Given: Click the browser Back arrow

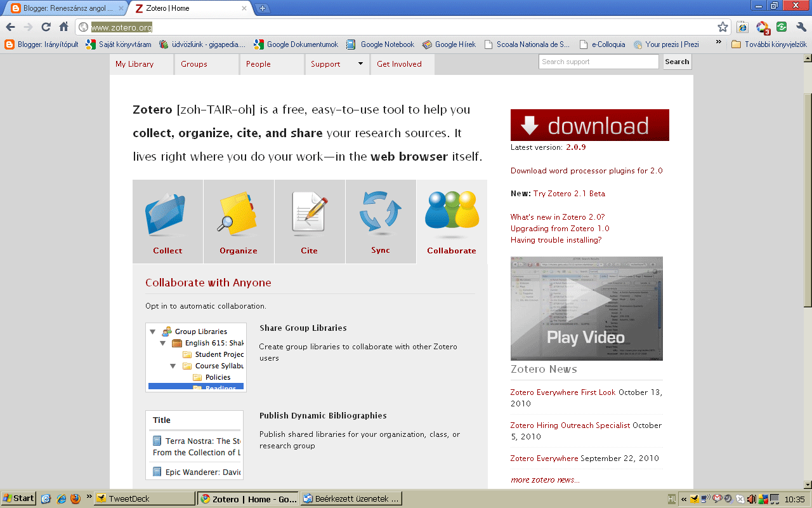Looking at the screenshot, I should click(x=10, y=27).
